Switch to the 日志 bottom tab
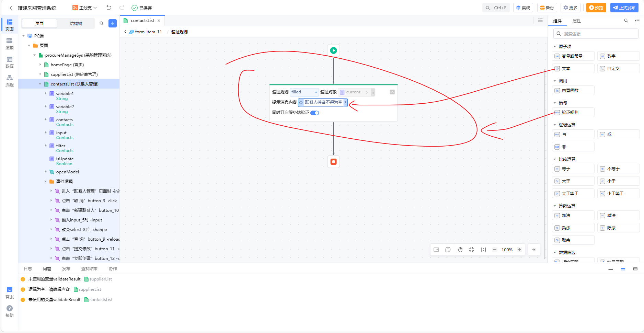The height and width of the screenshot is (333, 644). (28, 269)
